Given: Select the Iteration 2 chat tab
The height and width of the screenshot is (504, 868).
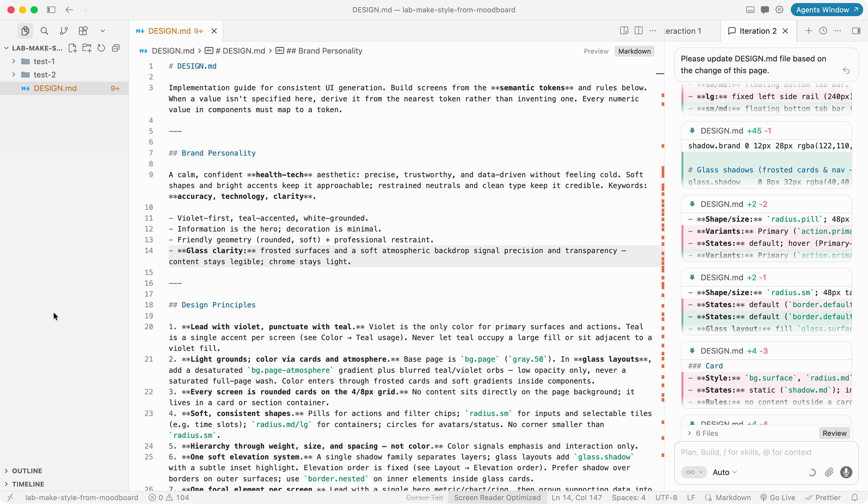Looking at the screenshot, I should (758, 31).
